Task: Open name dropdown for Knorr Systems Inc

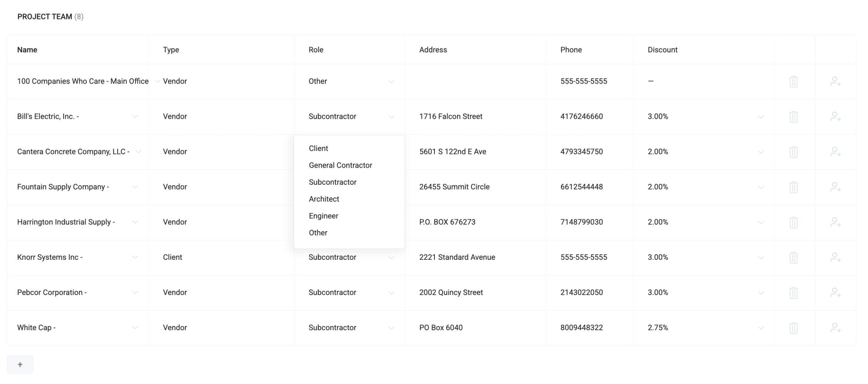Action: coord(135,258)
